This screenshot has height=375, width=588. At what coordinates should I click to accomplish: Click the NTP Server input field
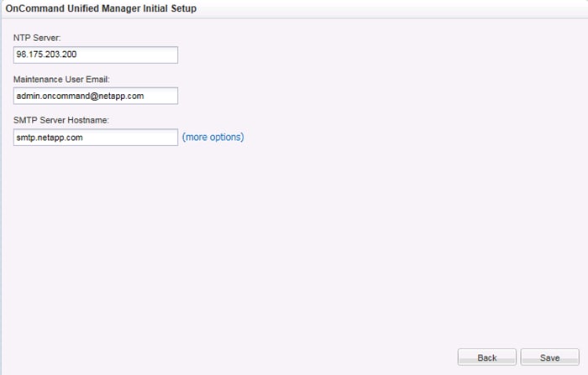(x=96, y=55)
